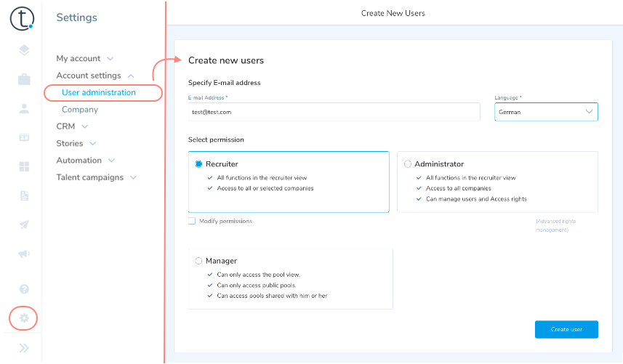Open the megaphone campaigns icon

click(24, 254)
